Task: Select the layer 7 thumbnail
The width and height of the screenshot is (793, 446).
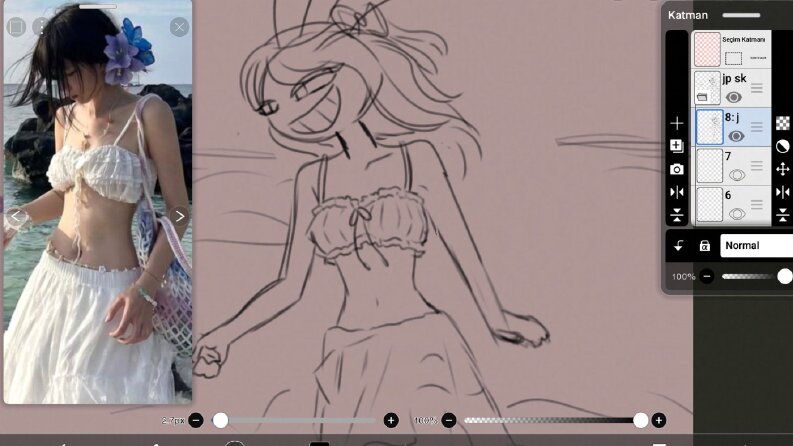Action: point(709,166)
